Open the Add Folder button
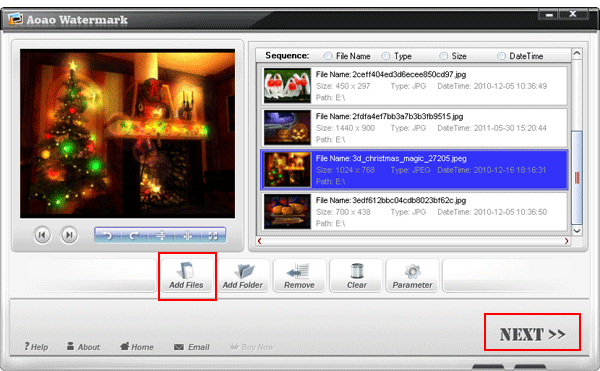 243,275
